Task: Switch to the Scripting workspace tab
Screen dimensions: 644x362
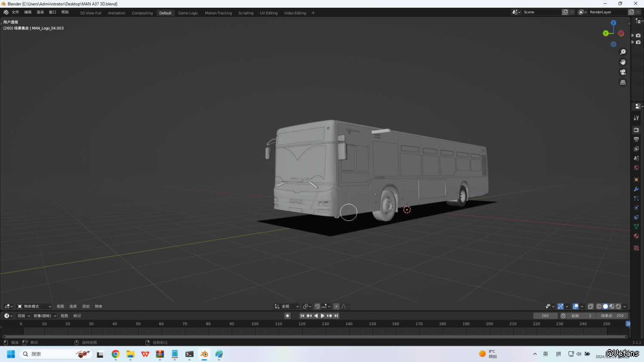Action: point(246,13)
